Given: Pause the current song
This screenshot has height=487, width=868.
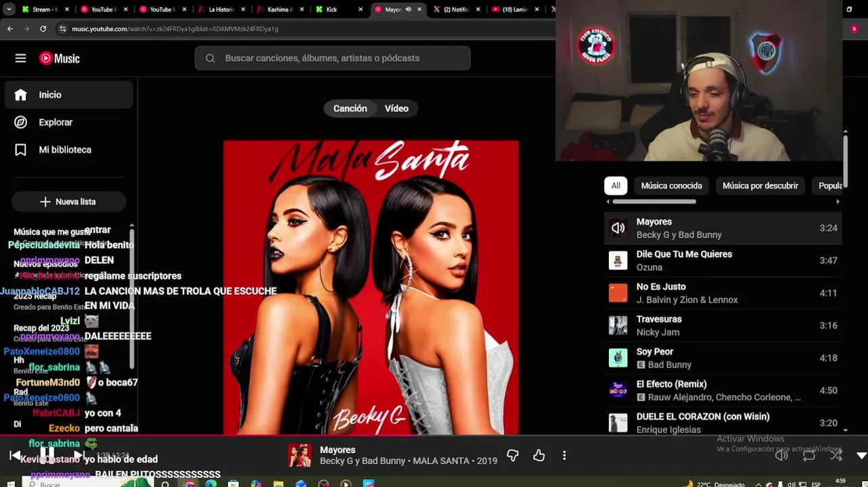Looking at the screenshot, I should pos(47,454).
